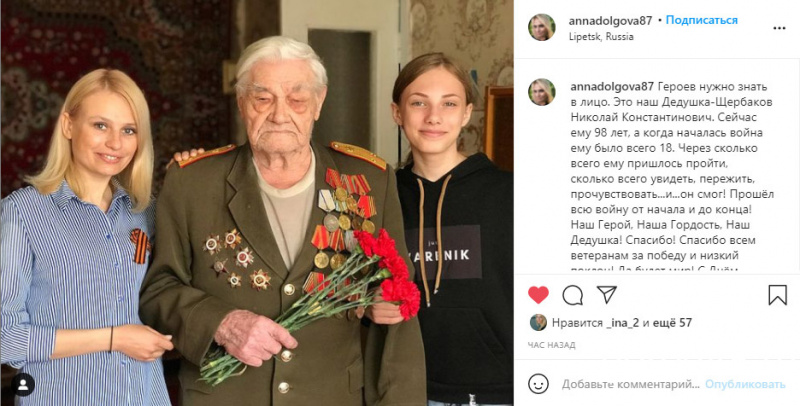Open comments with the speech bubble icon
The width and height of the screenshot is (800, 406).
click(572, 295)
